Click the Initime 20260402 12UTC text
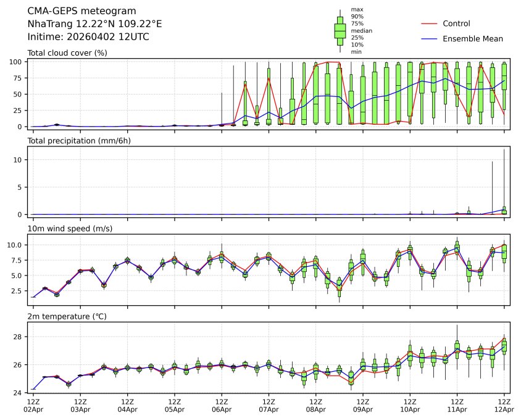The image size is (521, 420). (88, 37)
